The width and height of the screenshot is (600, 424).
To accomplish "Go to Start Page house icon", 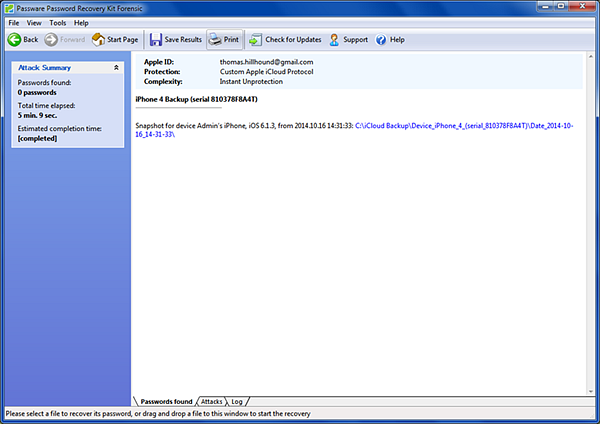I will [x=98, y=39].
